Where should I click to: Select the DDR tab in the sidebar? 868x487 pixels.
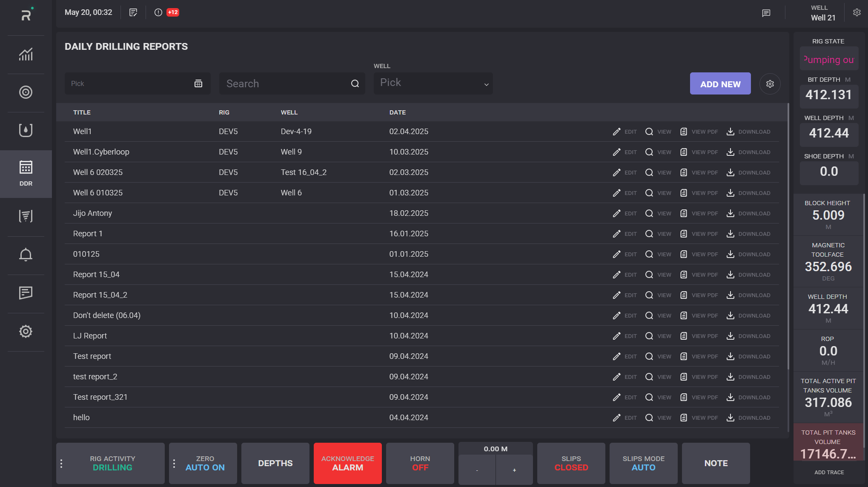click(x=26, y=173)
